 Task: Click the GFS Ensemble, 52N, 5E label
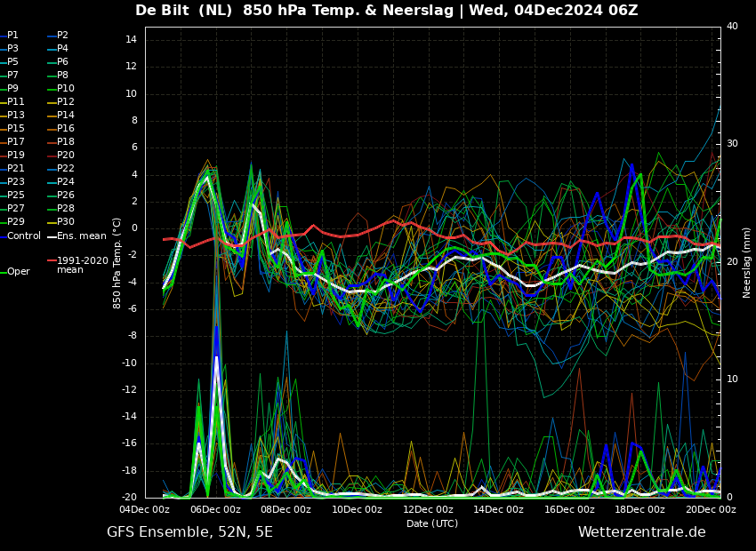189,532
